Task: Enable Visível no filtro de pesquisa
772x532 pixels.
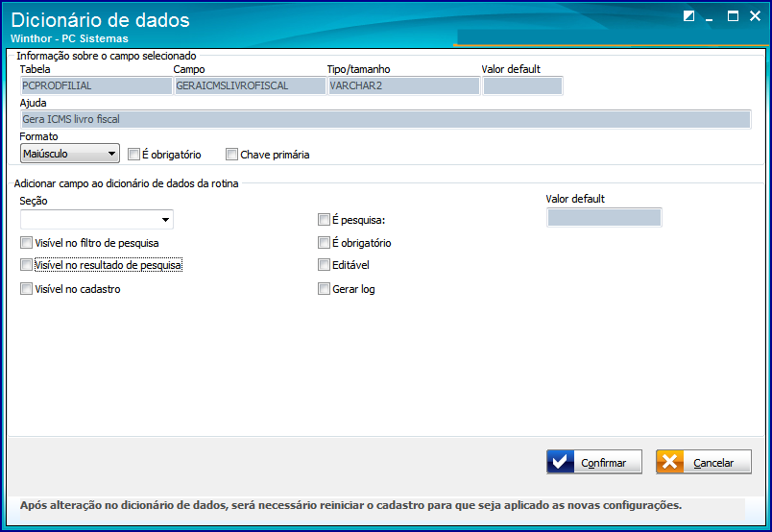Action: [x=26, y=242]
